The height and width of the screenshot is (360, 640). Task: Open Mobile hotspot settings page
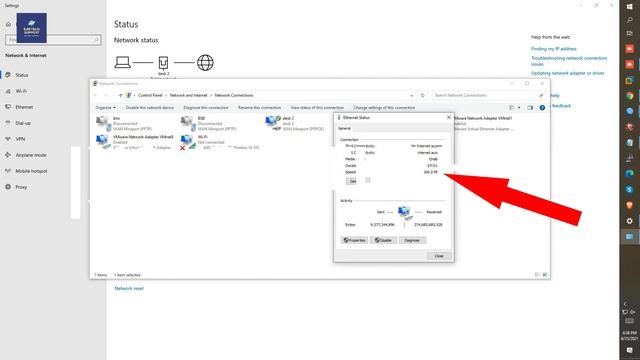pos(31,171)
